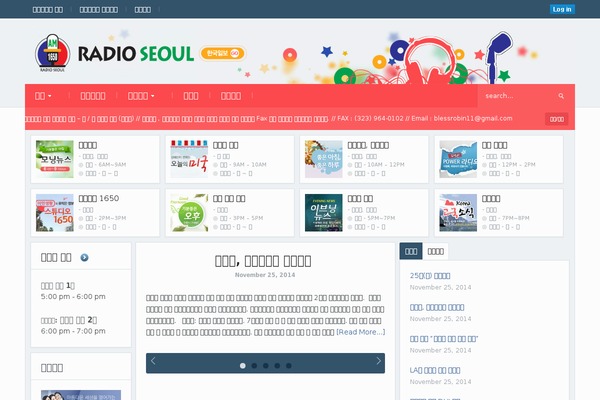Click the bold date under the center headline
The width and height of the screenshot is (600, 400).
click(x=265, y=275)
